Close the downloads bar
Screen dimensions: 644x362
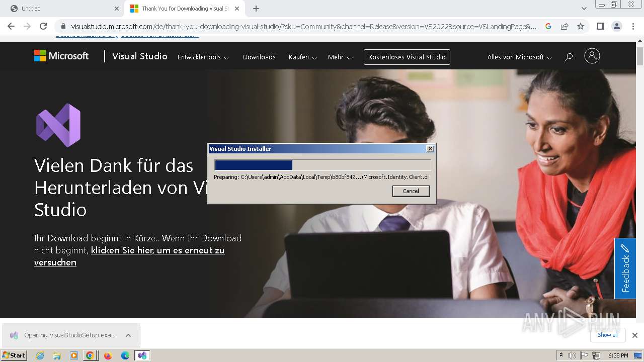tap(635, 335)
